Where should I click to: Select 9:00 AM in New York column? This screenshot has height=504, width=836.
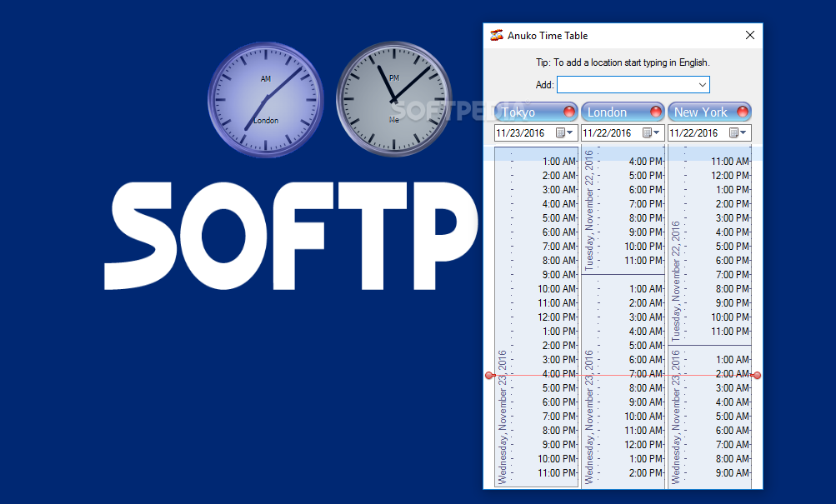point(733,473)
